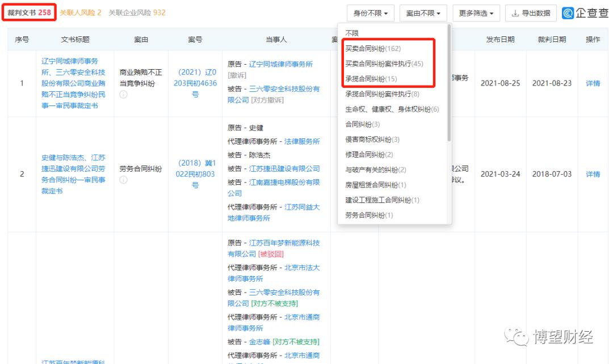Image resolution: width=613 pixels, height=364 pixels.
Task: Open the 江南嘉捷电梯股份有限公司 link
Action: click(x=274, y=188)
